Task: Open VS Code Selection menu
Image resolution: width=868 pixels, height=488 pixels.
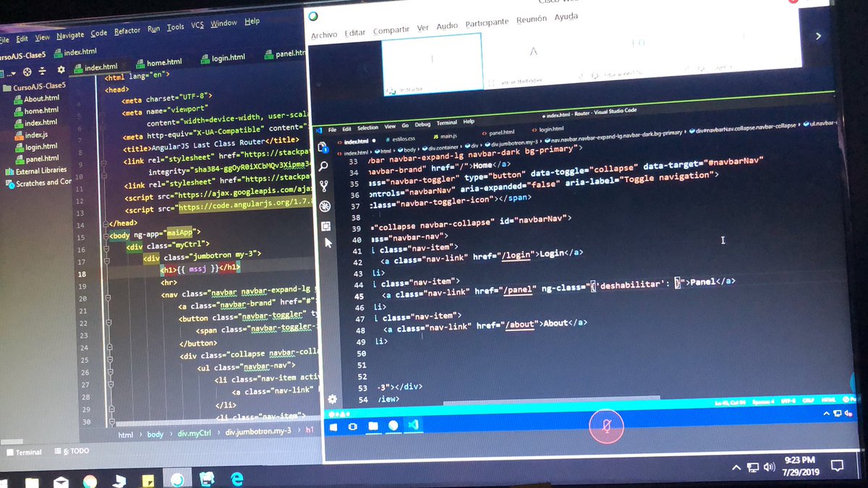Action: [x=367, y=127]
